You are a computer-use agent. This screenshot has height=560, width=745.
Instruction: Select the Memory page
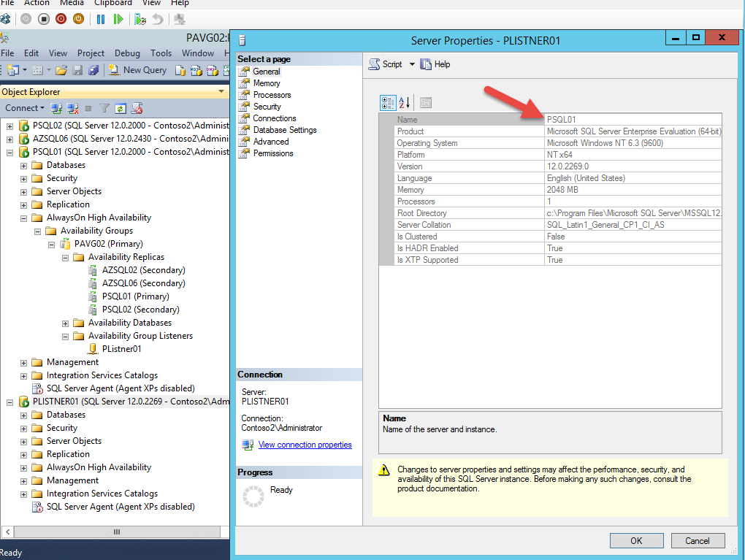[267, 83]
